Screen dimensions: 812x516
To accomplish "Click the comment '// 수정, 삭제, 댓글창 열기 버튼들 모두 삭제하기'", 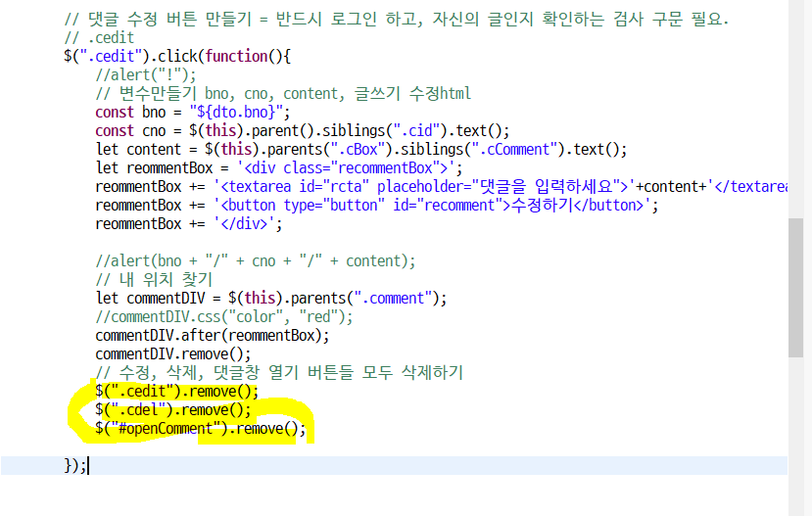I will click(279, 373).
